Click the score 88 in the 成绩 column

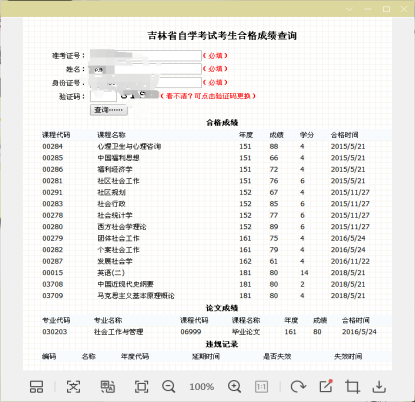[274, 146]
